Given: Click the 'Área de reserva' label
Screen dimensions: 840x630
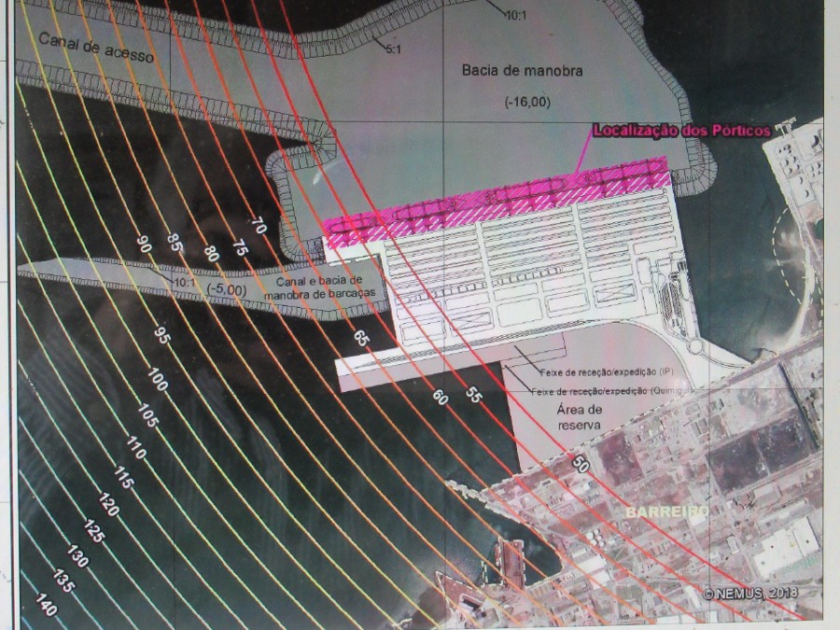Looking at the screenshot, I should coord(579,417).
